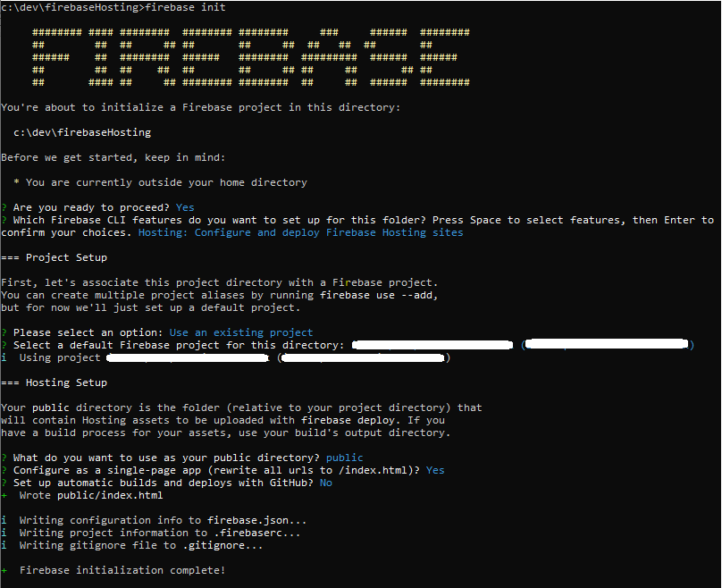This screenshot has height=588, width=722.
Task: Click the 'firebase init' command text
Action: click(185, 7)
